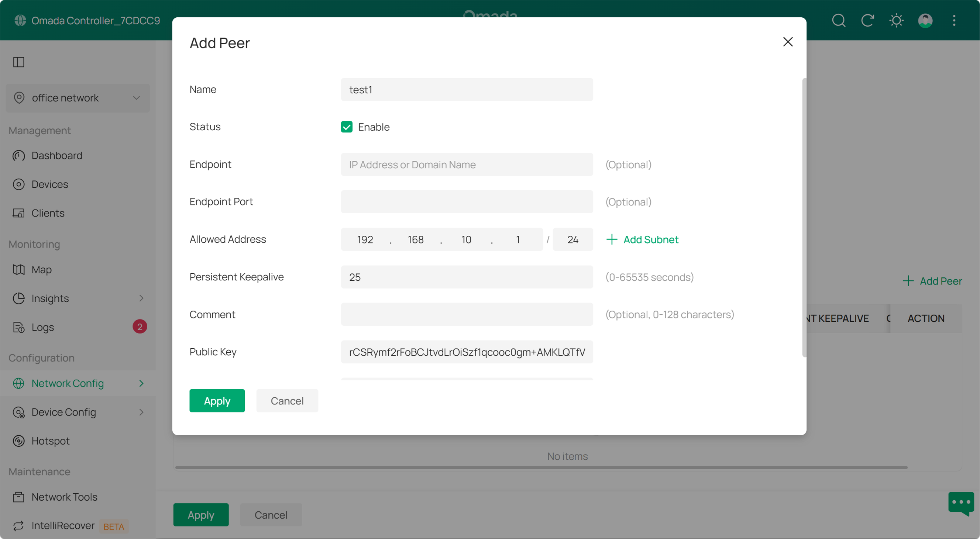Open the three-dot more menu
Viewport: 980px width, 539px height.
[x=954, y=20]
